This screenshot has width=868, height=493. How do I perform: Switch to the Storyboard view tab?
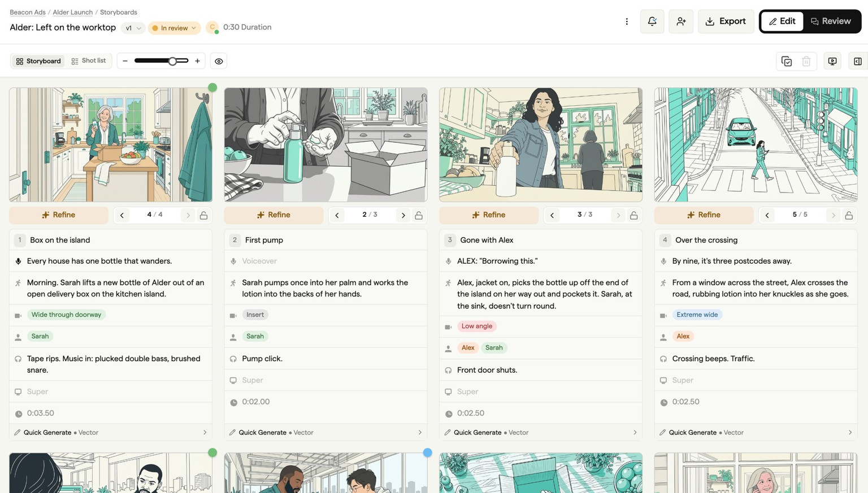pyautogui.click(x=38, y=61)
